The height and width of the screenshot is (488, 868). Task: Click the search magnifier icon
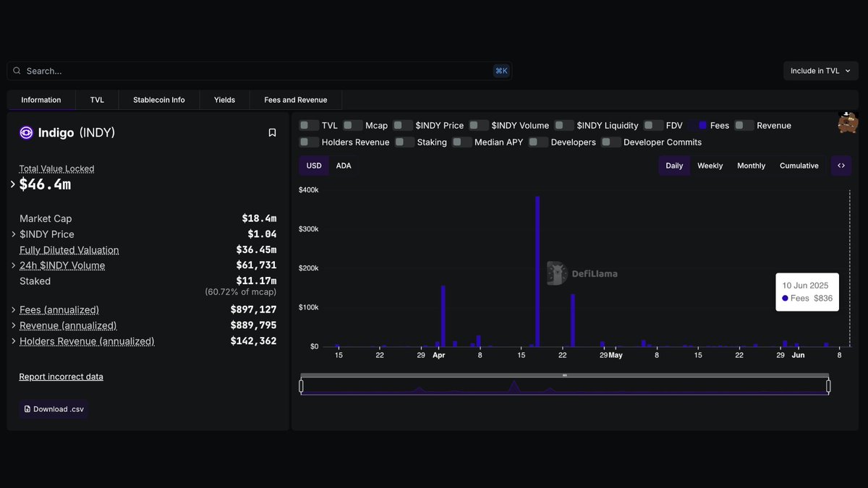coord(17,71)
